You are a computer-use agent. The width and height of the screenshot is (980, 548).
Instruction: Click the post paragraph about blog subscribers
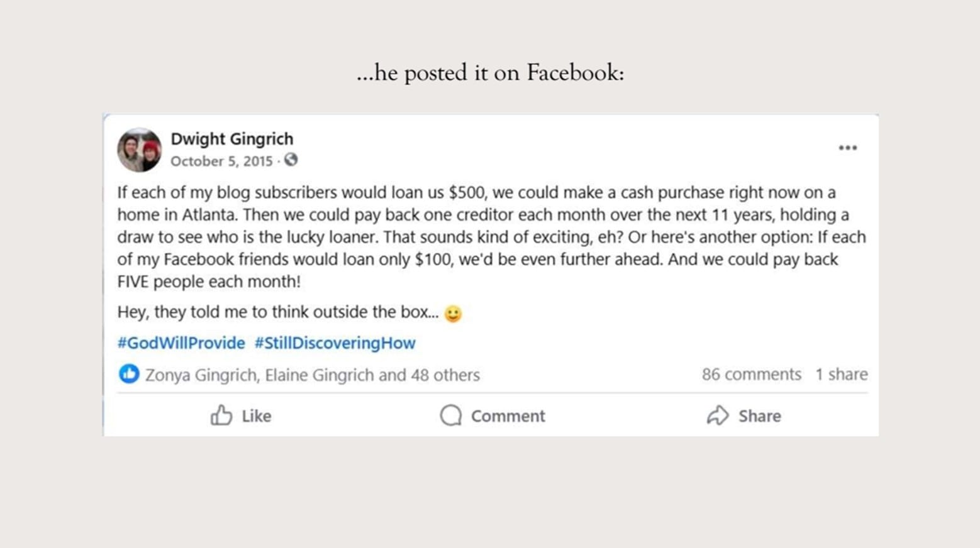(x=491, y=237)
